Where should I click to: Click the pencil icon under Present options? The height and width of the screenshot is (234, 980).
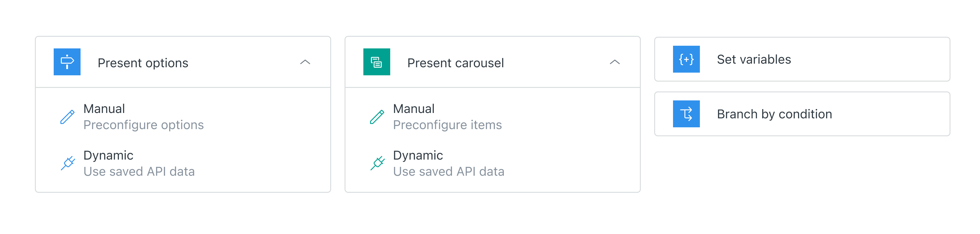(68, 117)
